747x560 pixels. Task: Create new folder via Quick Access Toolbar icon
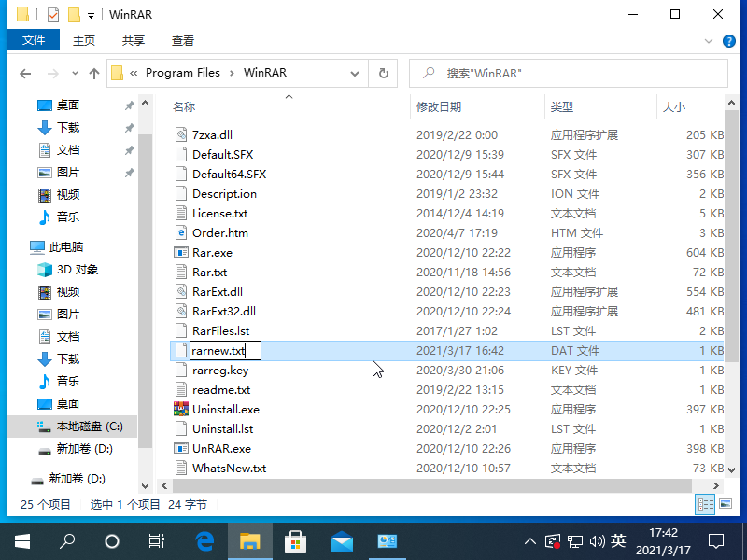(x=73, y=14)
